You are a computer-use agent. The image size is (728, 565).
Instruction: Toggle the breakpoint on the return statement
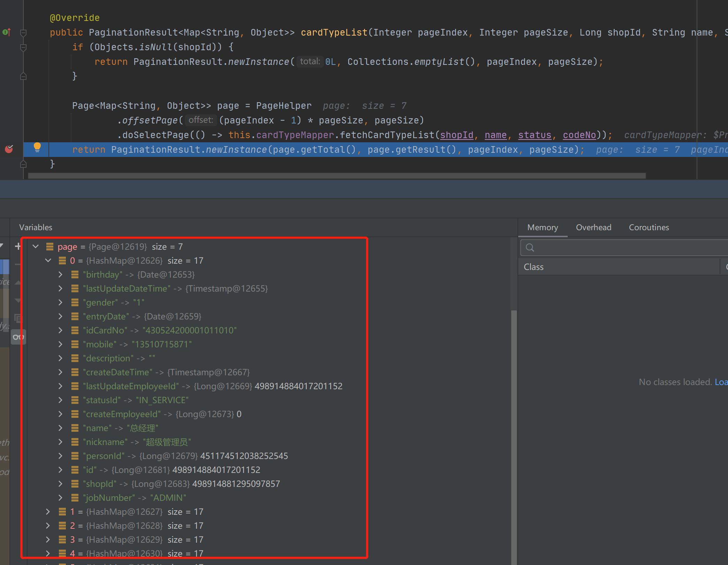click(9, 149)
